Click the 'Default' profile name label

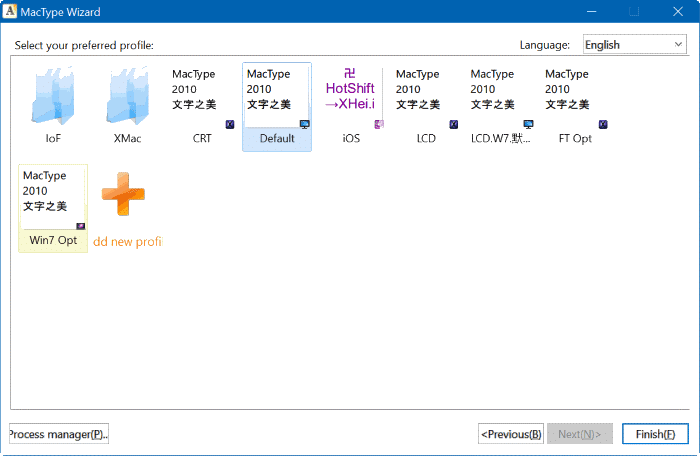click(277, 138)
